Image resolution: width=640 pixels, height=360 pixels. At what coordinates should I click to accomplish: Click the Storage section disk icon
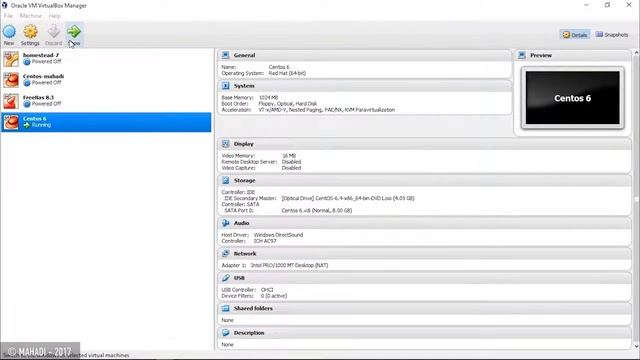[x=225, y=180]
